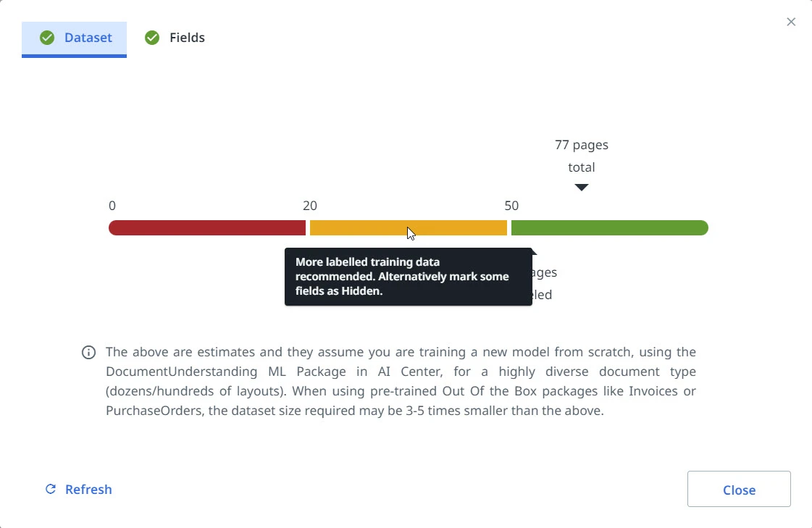
Task: Dismiss dialog with the X icon
Action: (x=791, y=22)
